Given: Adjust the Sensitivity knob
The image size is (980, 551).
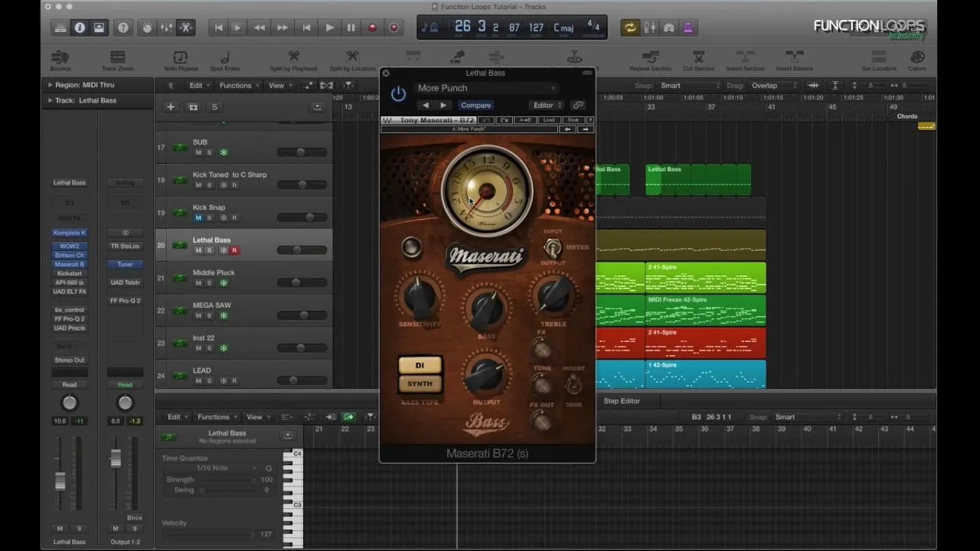Looking at the screenshot, I should pyautogui.click(x=420, y=297).
